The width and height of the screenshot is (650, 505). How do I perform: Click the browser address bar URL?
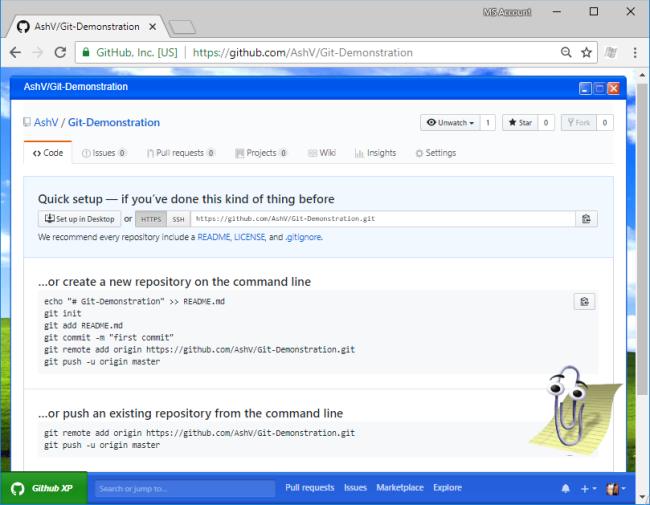(303, 53)
